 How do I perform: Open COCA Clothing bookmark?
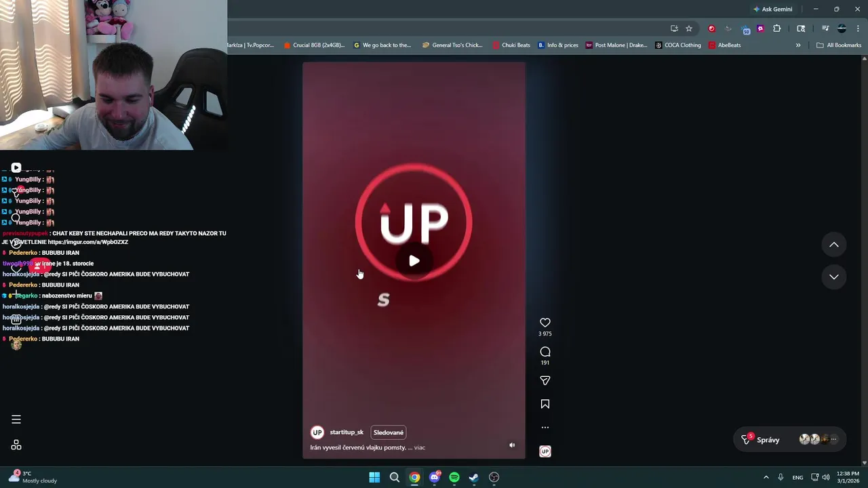[678, 45]
